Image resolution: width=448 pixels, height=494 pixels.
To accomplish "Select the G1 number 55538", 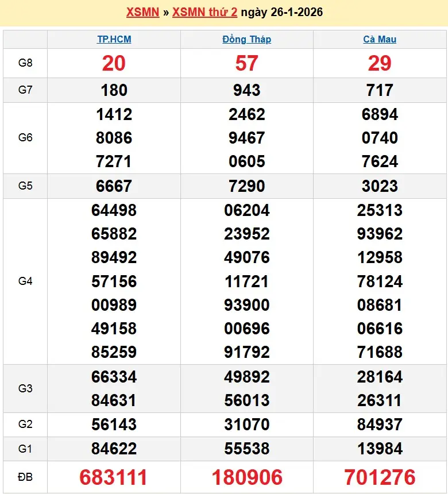I will coord(247,448).
